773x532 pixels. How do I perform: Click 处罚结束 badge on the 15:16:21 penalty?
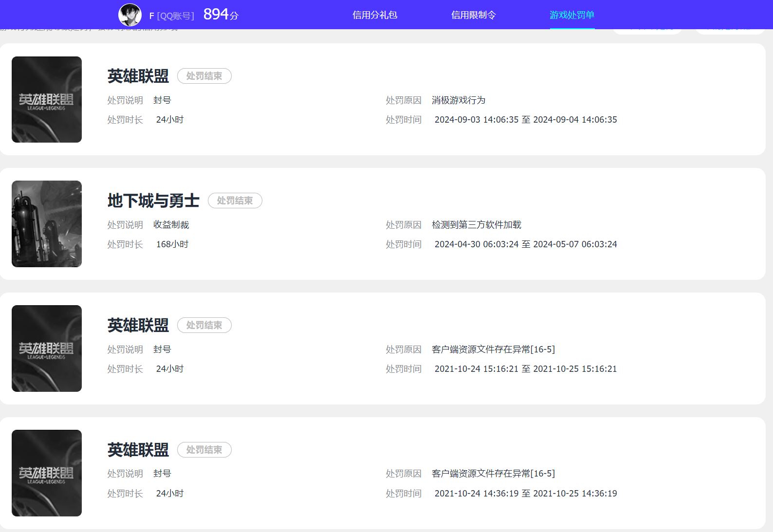[x=204, y=325]
